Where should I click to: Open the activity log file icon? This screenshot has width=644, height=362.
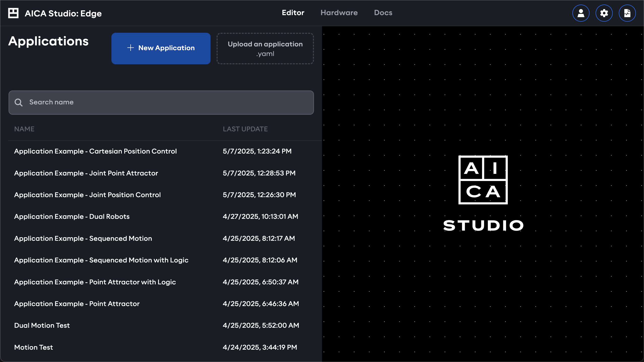(627, 13)
